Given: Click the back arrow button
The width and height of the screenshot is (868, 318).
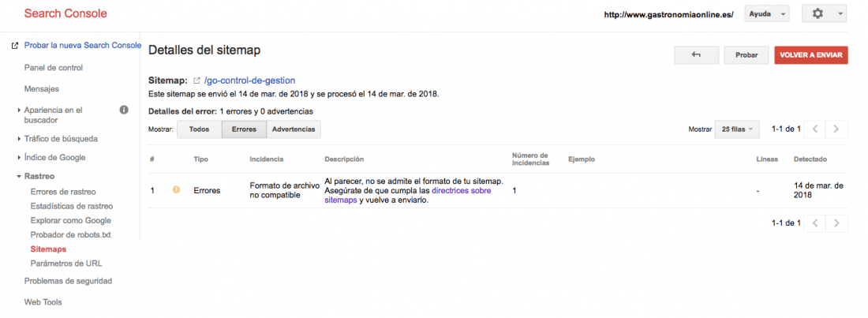Looking at the screenshot, I should 697,55.
